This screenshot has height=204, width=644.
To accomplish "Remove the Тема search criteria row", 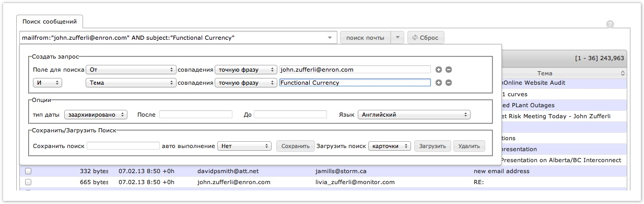I will [x=449, y=83].
